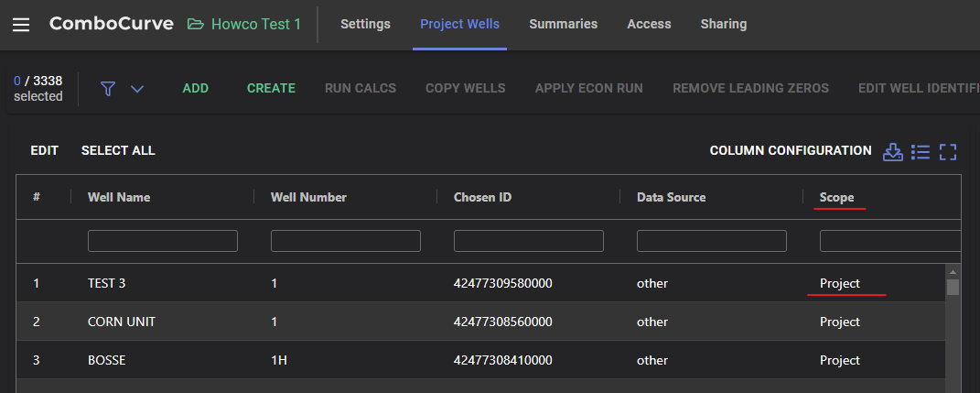
Task: Sort by the Scope column header
Action: point(836,197)
